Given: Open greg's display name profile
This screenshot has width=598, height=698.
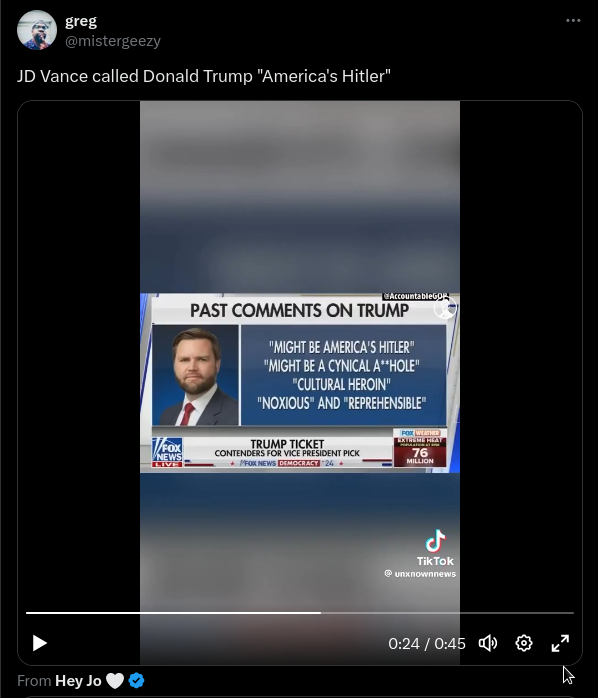Looking at the screenshot, I should 81,20.
